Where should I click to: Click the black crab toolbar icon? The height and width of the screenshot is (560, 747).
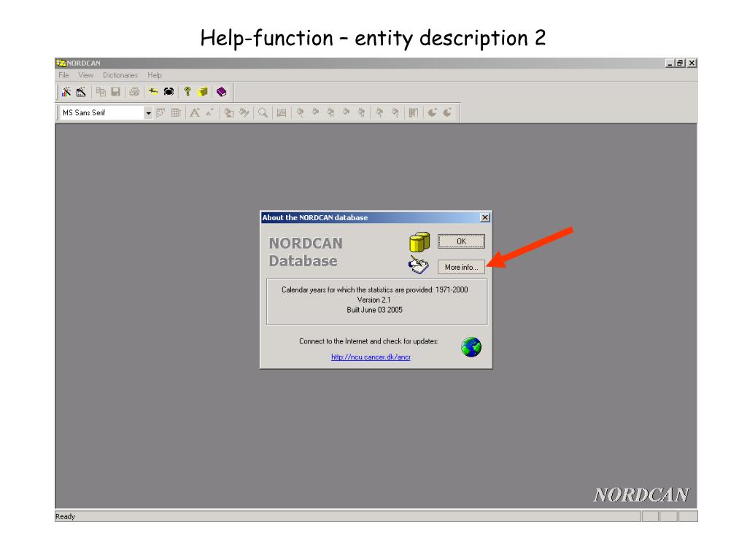pyautogui.click(x=169, y=91)
